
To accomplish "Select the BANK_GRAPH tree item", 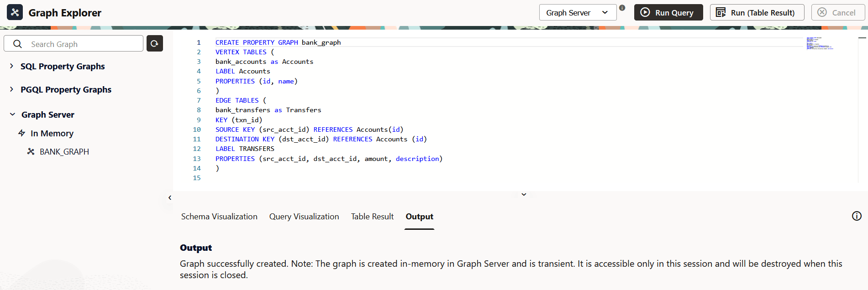I will tap(64, 151).
